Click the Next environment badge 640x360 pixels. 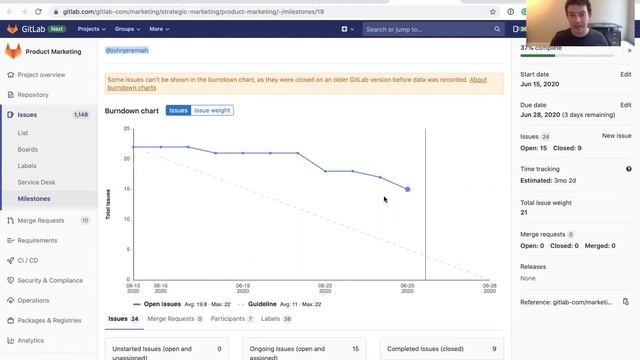(x=57, y=29)
